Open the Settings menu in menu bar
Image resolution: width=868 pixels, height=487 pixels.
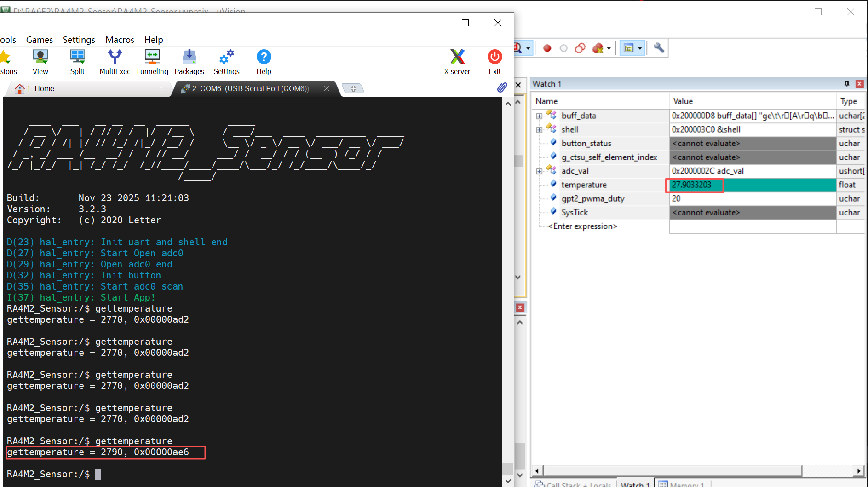[x=79, y=40]
